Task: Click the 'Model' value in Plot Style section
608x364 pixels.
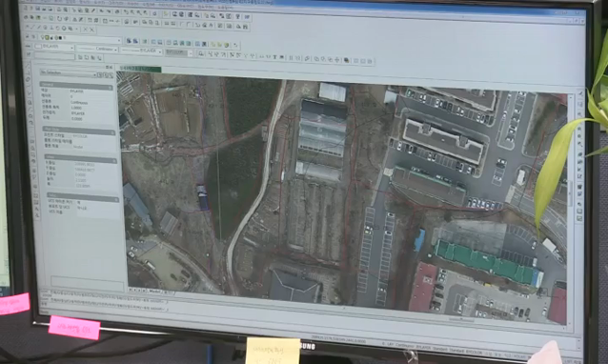Action: coord(78,147)
